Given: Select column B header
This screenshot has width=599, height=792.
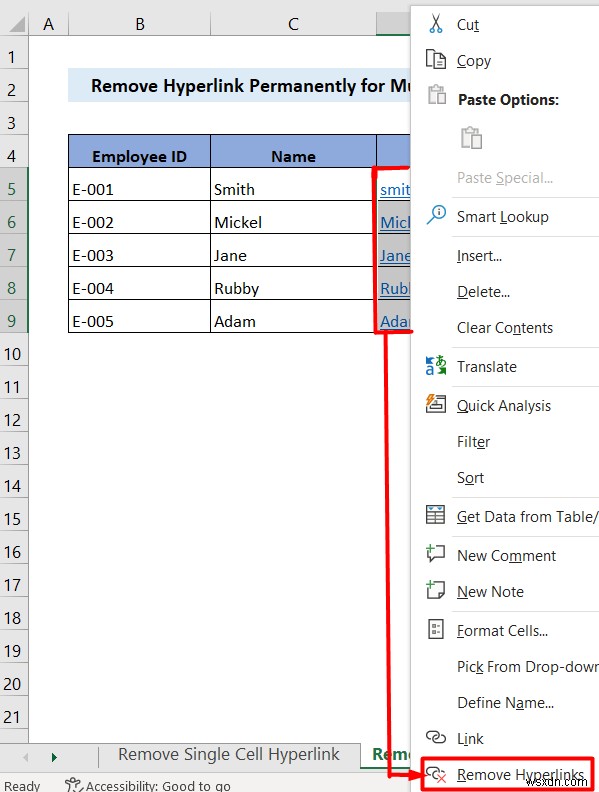Looking at the screenshot, I should pos(140,24).
